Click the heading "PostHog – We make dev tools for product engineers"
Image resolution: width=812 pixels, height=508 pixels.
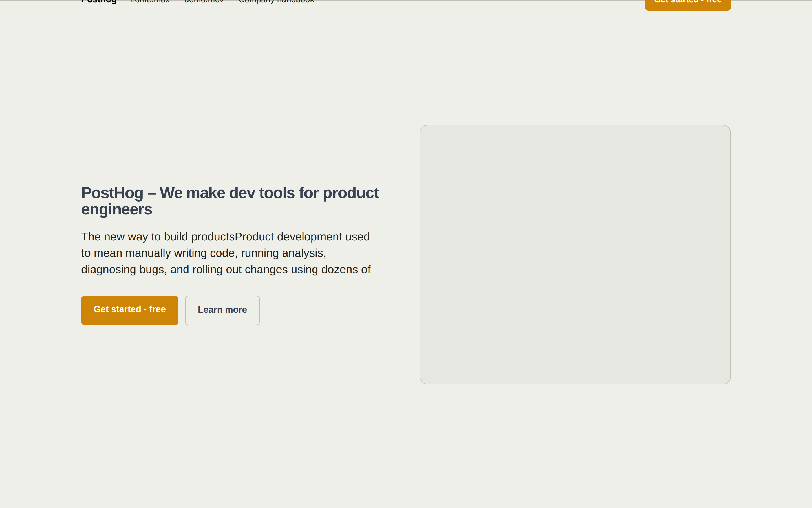click(x=230, y=201)
